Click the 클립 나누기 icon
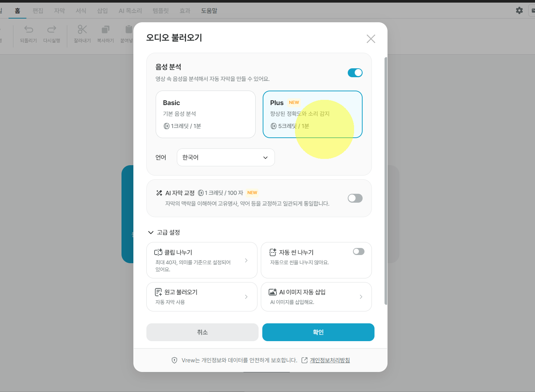The width and height of the screenshot is (535, 392). [158, 252]
